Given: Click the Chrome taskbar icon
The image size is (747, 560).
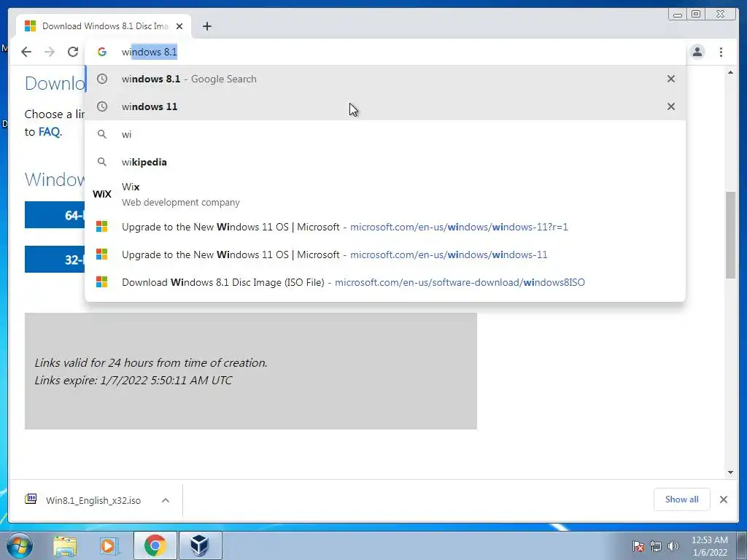Looking at the screenshot, I should (x=155, y=545).
